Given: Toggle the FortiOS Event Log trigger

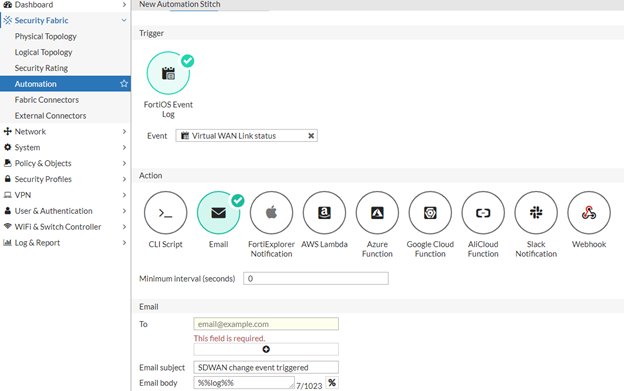Looking at the screenshot, I should coord(168,73).
